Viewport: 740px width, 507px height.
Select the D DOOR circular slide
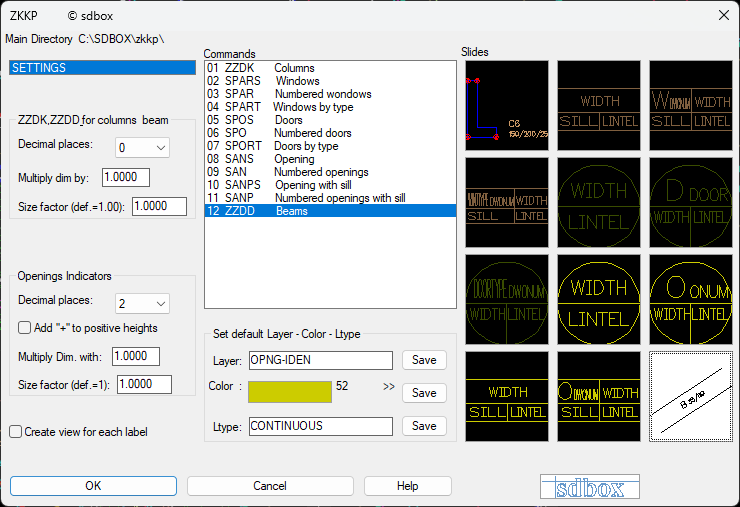coord(691,203)
